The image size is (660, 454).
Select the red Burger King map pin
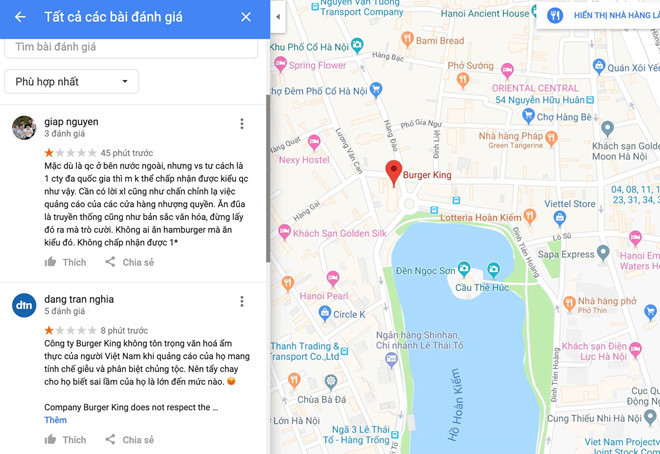coord(394,173)
